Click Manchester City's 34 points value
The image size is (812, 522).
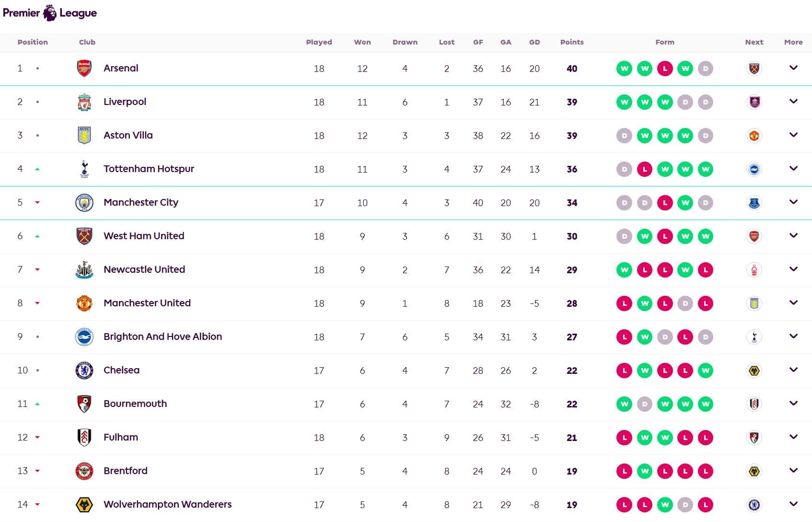(572, 203)
